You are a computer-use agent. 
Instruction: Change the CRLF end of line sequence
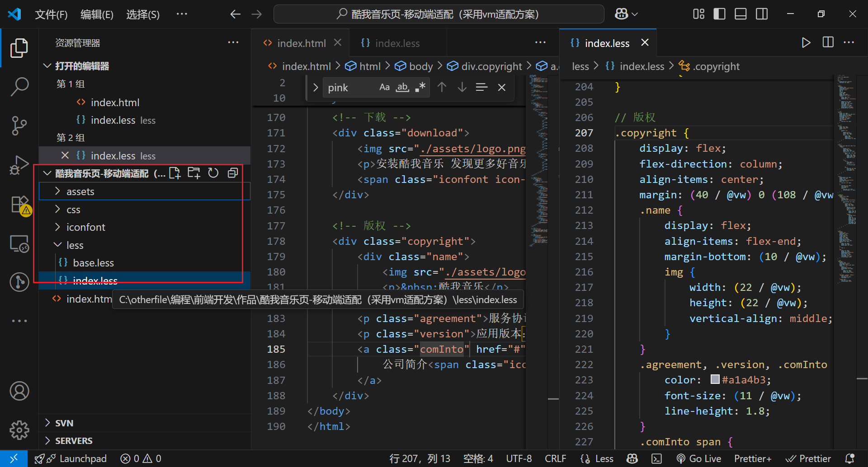[555, 459]
